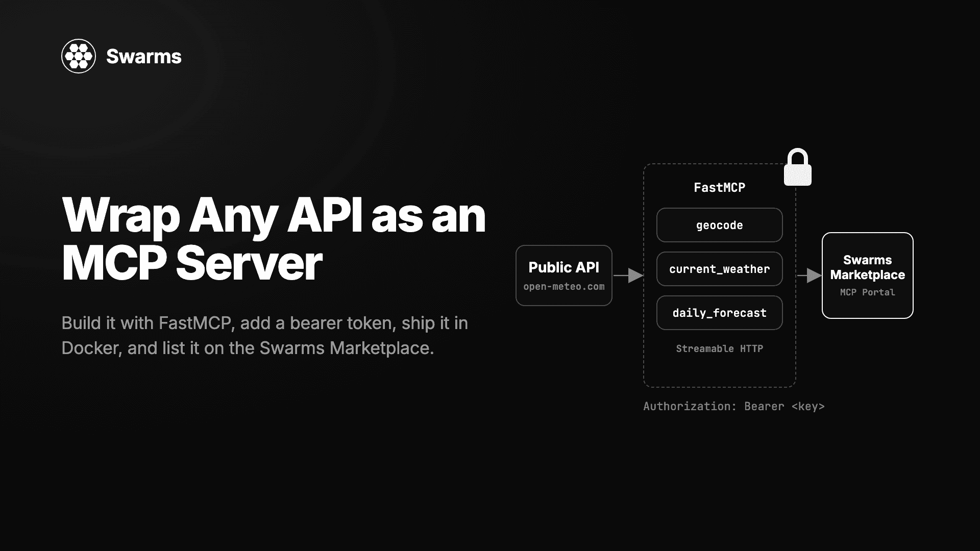Image resolution: width=980 pixels, height=551 pixels.
Task: Click the Swarms honeycomb logo icon
Action: pyautogui.click(x=79, y=56)
